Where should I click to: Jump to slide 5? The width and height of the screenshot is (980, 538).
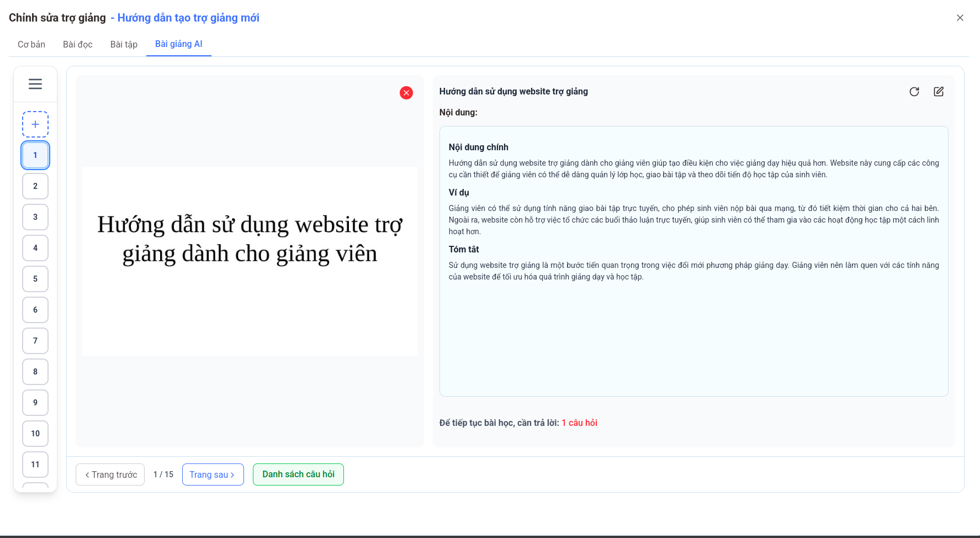click(35, 279)
